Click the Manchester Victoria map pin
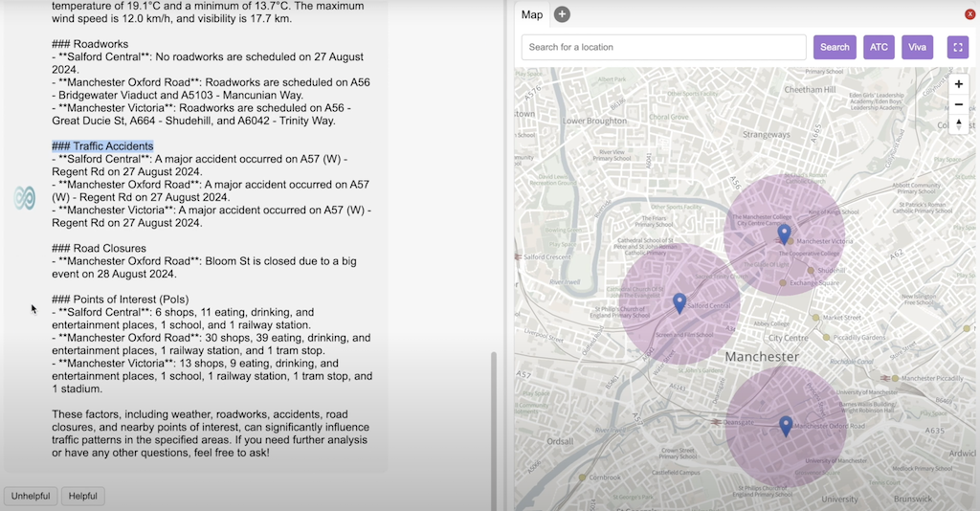Viewport: 980px width, 511px height. tap(784, 234)
